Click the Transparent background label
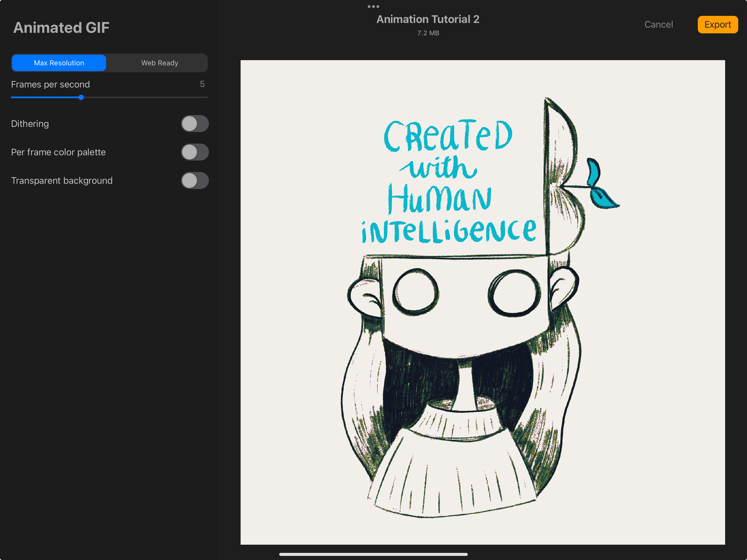Image resolution: width=747 pixels, height=560 pixels. (62, 180)
